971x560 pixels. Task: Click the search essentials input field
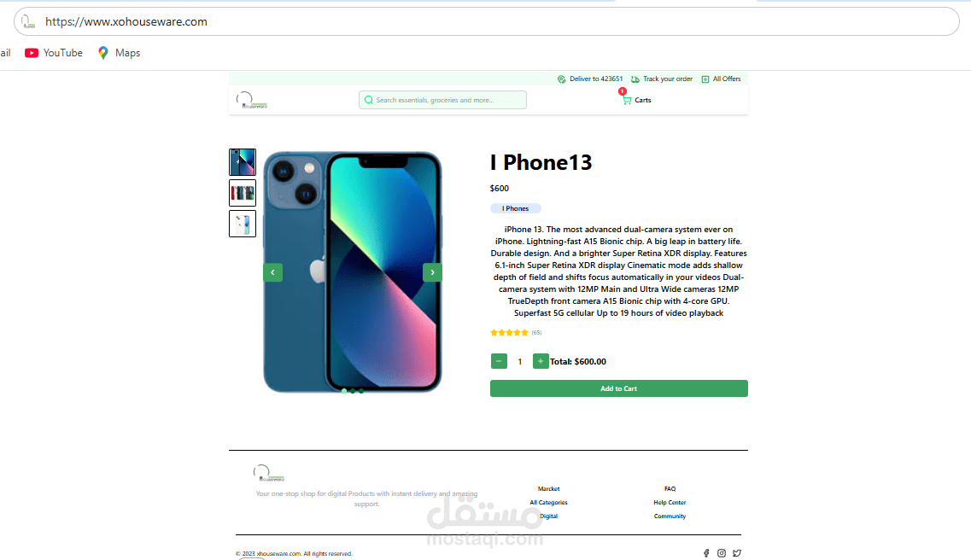(442, 100)
